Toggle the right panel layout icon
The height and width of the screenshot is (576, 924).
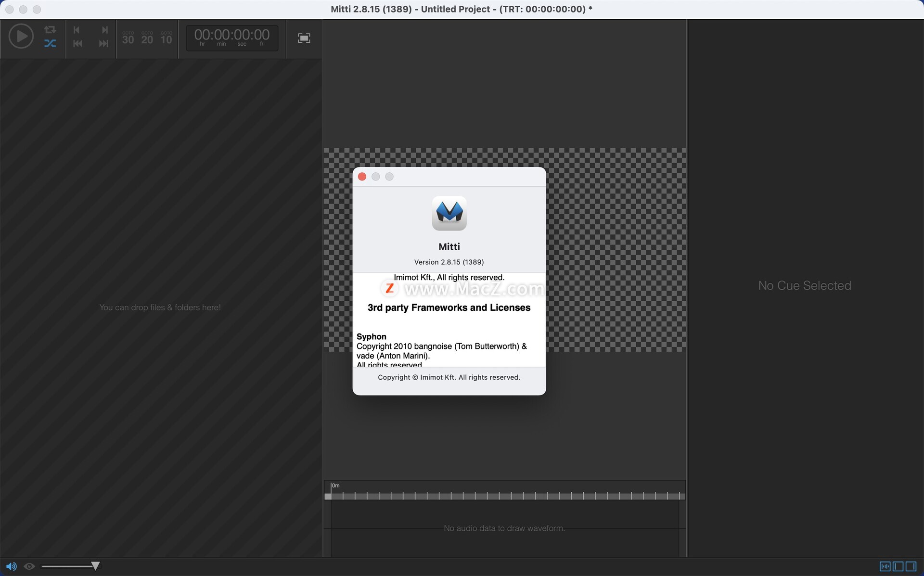pyautogui.click(x=911, y=566)
